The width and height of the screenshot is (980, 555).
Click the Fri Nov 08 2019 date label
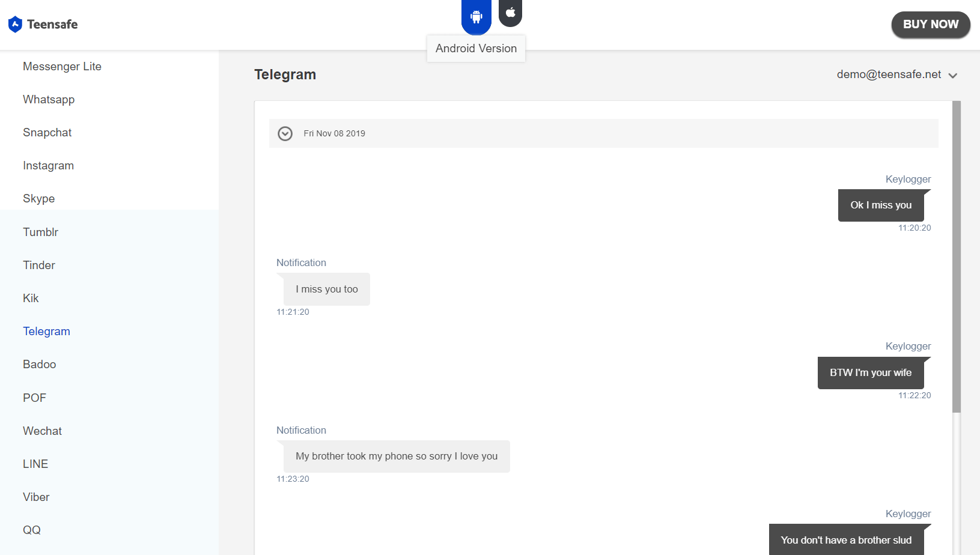(334, 133)
